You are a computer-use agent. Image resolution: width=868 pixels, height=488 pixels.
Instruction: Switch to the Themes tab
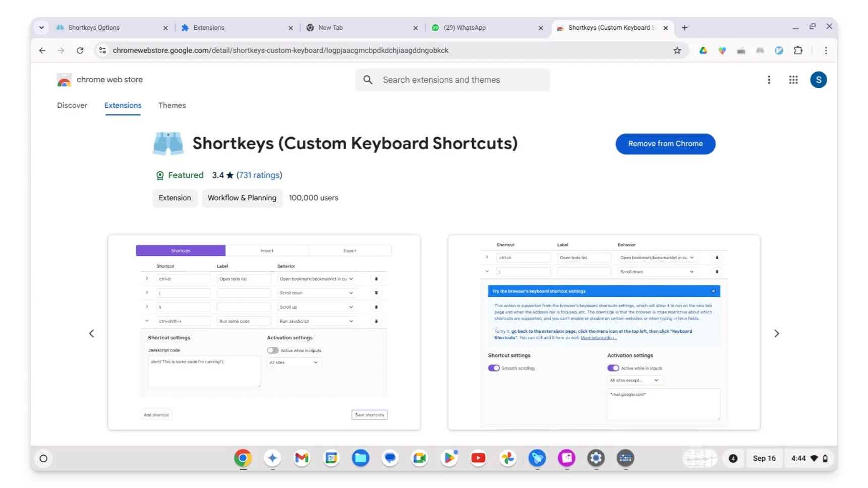pyautogui.click(x=172, y=105)
